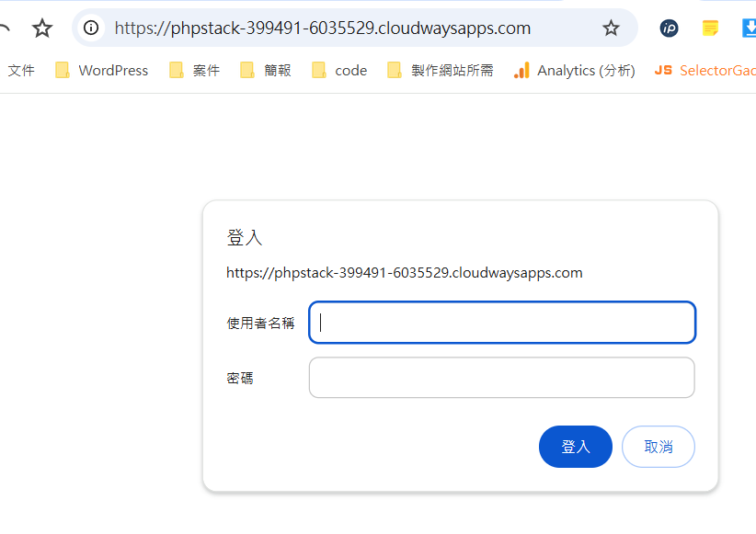The image size is (756, 534).
Task: Click the SelectorGadget JS icon
Action: pyautogui.click(x=663, y=70)
